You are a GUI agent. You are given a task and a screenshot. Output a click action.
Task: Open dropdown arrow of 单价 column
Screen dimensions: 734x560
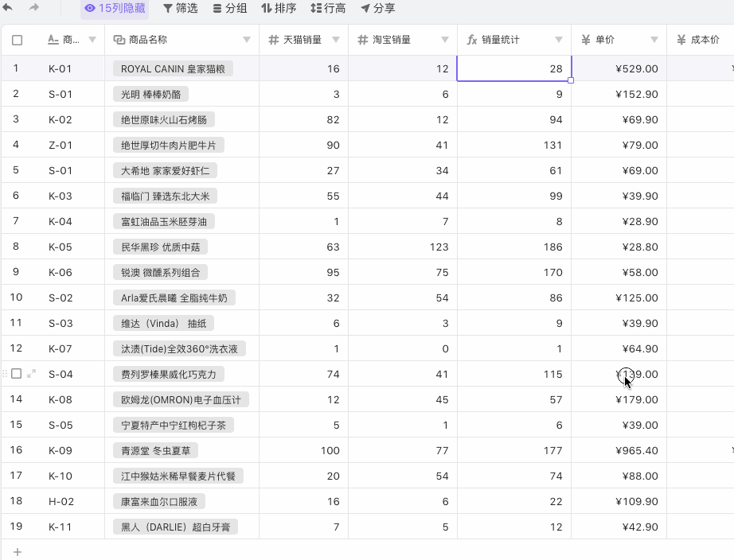pyautogui.click(x=654, y=40)
